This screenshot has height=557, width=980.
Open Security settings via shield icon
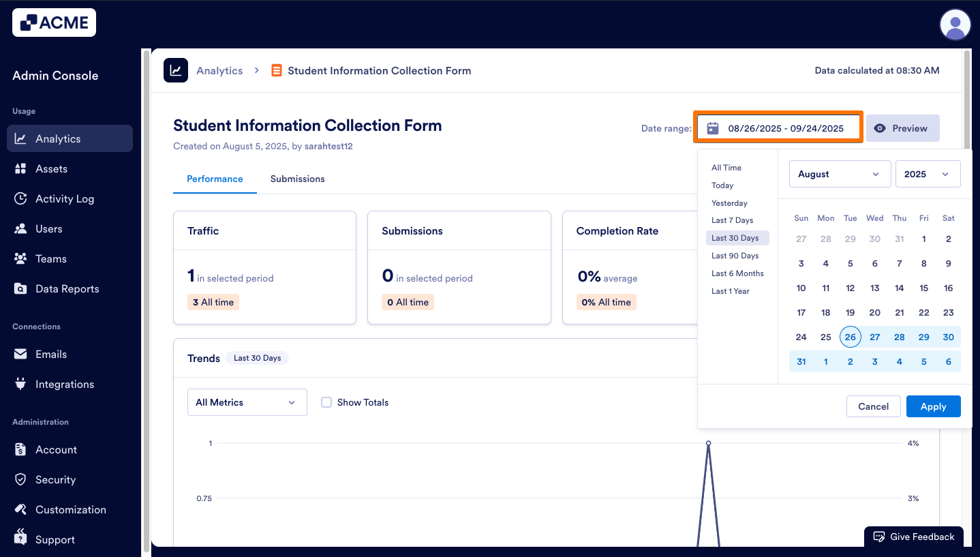coord(57,479)
